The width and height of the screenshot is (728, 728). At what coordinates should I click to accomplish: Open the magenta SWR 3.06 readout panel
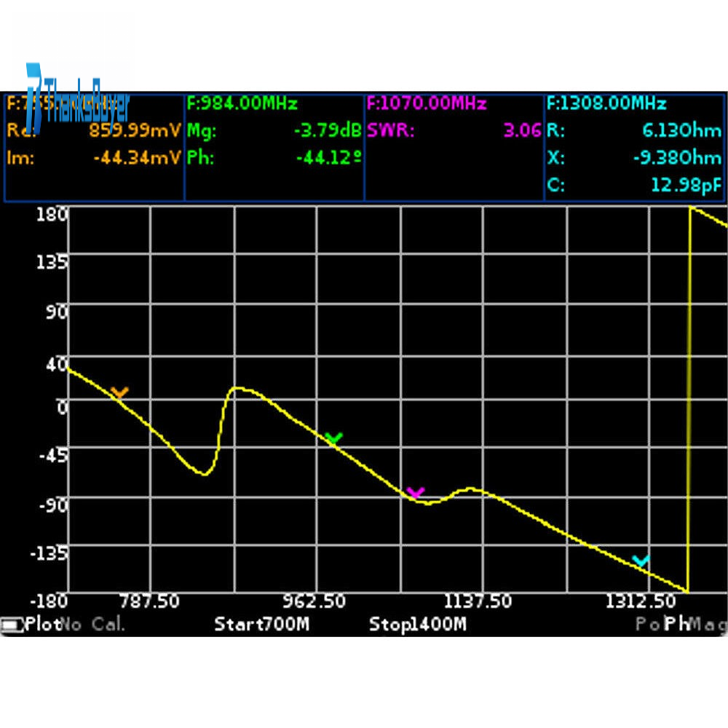pos(454,148)
